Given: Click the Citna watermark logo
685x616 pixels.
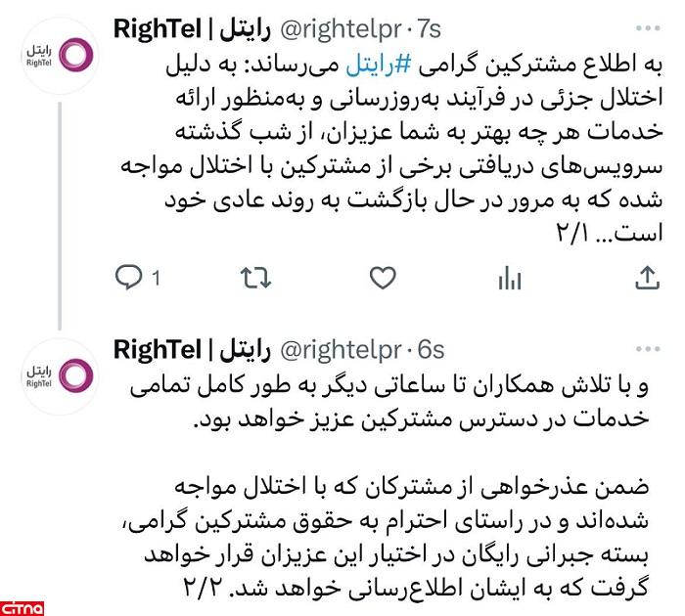Looking at the screenshot, I should pos(22,608).
